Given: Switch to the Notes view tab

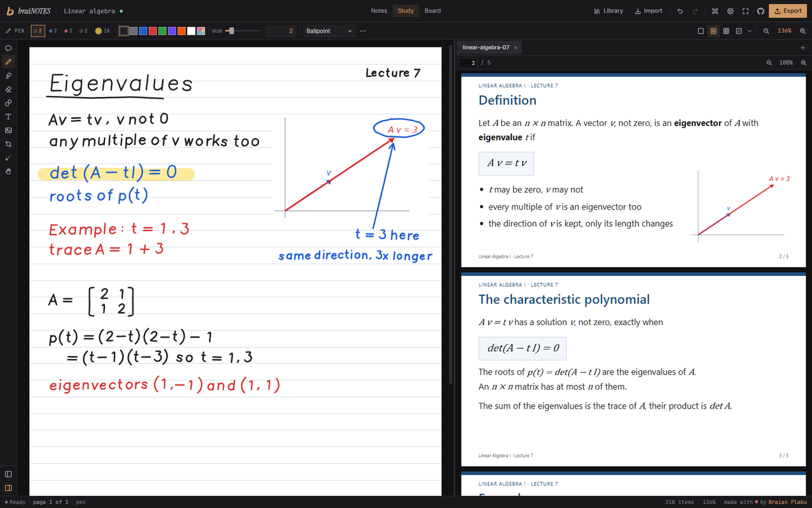Looking at the screenshot, I should tap(379, 11).
